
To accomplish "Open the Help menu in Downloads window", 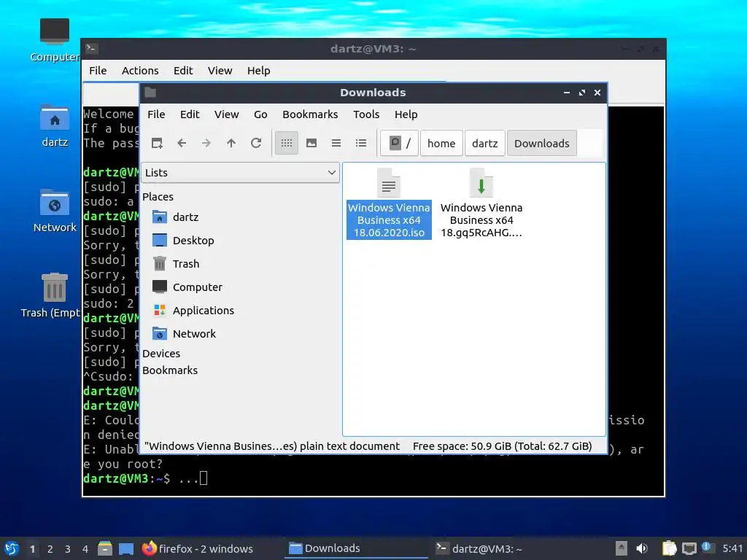I will point(406,114).
